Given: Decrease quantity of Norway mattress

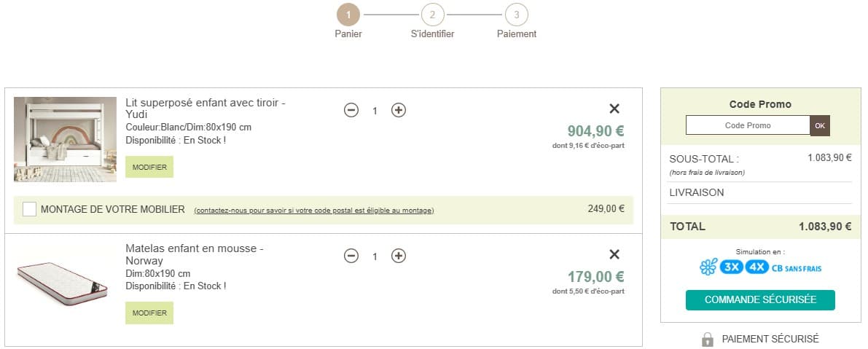Looking at the screenshot, I should (x=351, y=256).
